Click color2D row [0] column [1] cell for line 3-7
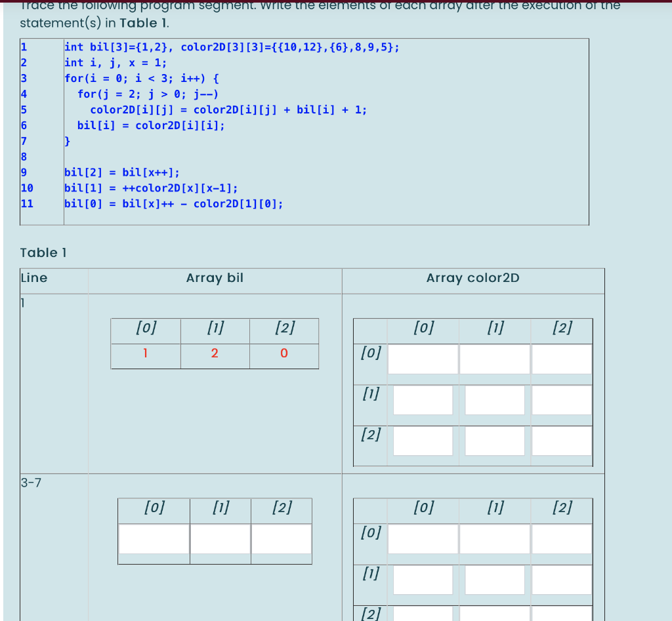This screenshot has height=621, width=672. 494,539
